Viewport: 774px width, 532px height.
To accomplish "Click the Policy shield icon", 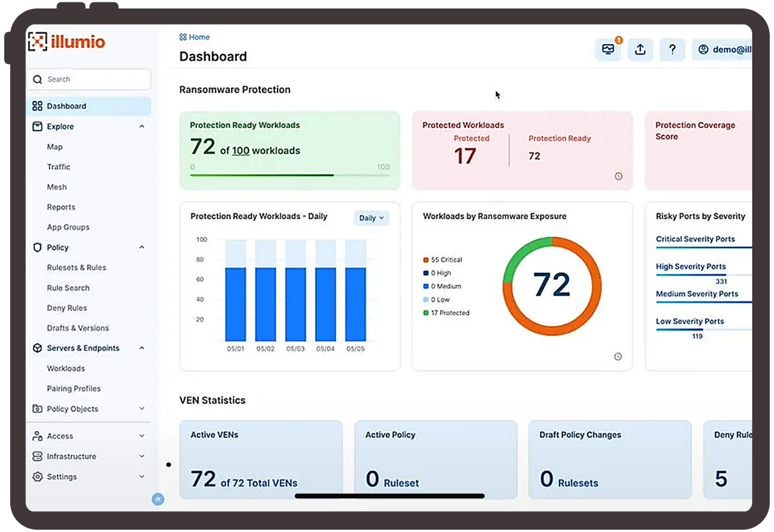I will point(37,247).
